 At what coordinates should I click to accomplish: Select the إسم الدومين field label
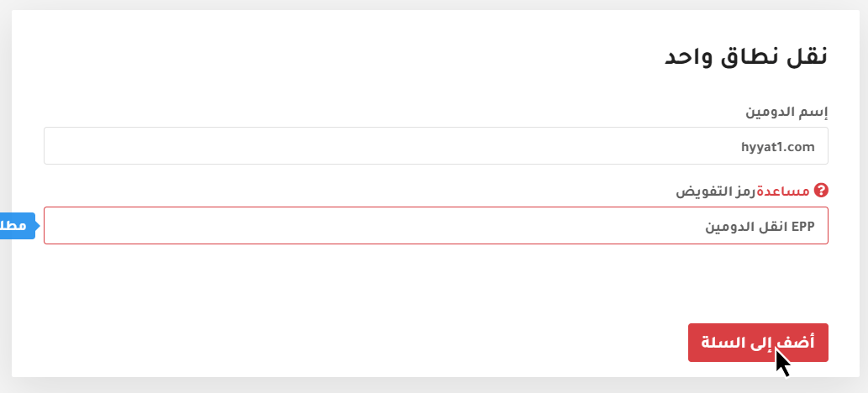786,113
